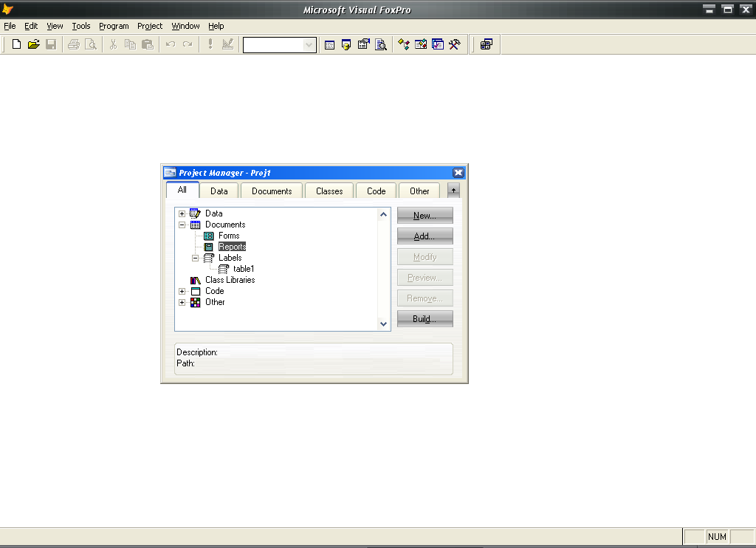
Task: Click the Modify button
Action: tap(425, 257)
